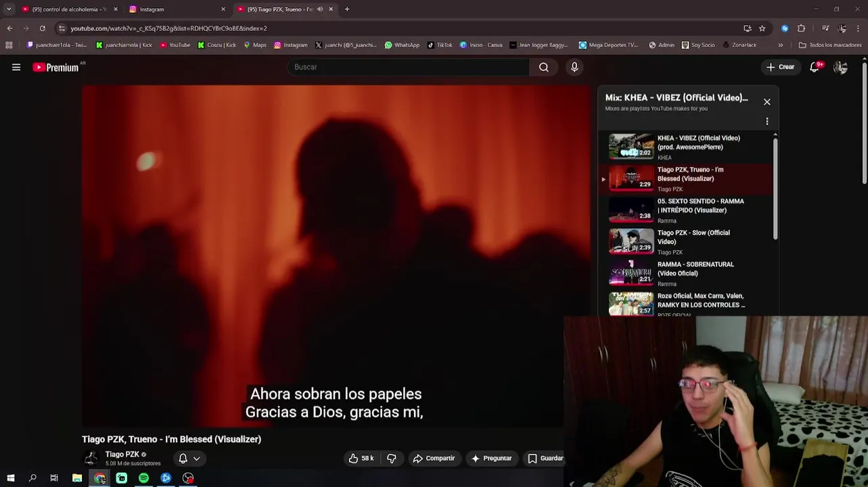Image resolution: width=868 pixels, height=487 pixels.
Task: Play Roze Oficial, Max Carra, Valen playlist item
Action: pyautogui.click(x=687, y=304)
